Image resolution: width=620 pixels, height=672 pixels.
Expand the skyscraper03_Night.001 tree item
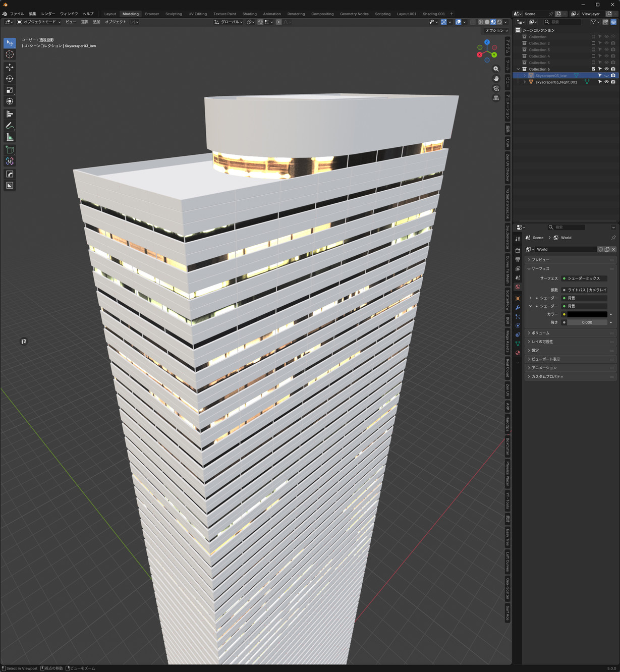pyautogui.click(x=525, y=82)
